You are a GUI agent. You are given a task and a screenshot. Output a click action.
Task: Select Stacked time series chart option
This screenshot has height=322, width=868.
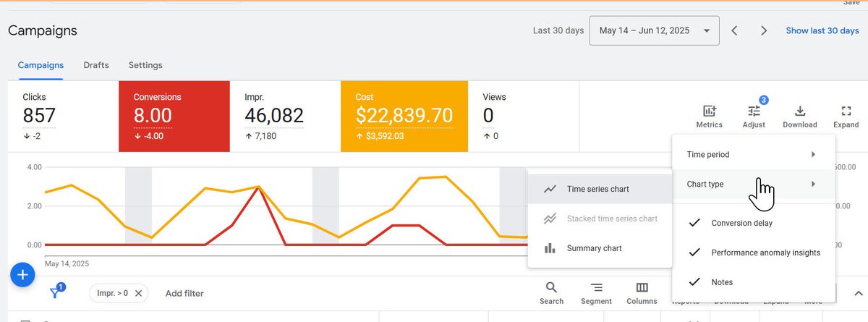600,219
